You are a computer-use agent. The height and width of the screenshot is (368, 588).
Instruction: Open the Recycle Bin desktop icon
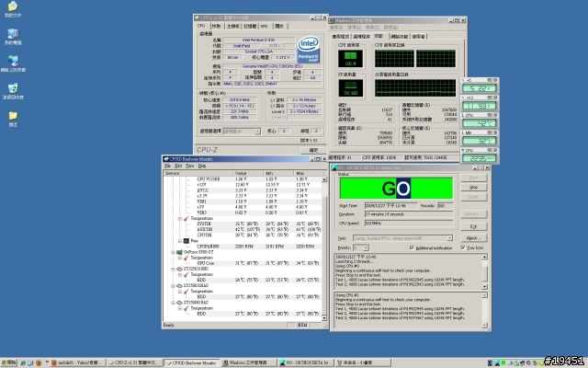click(13, 91)
